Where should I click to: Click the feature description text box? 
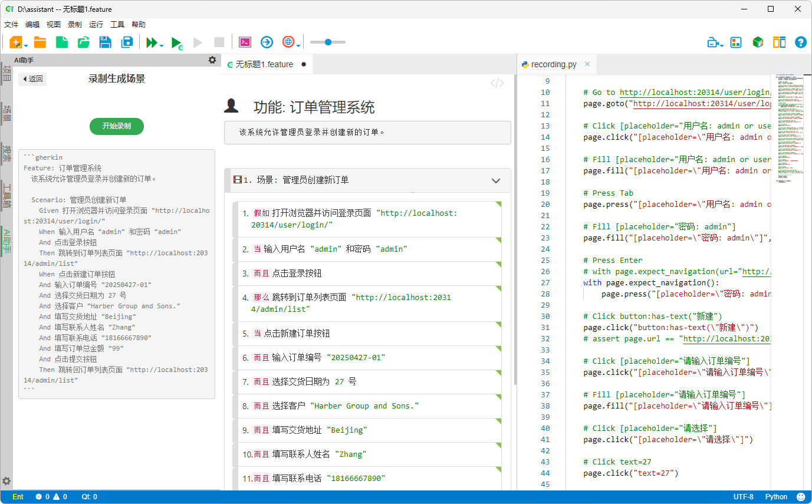(367, 133)
